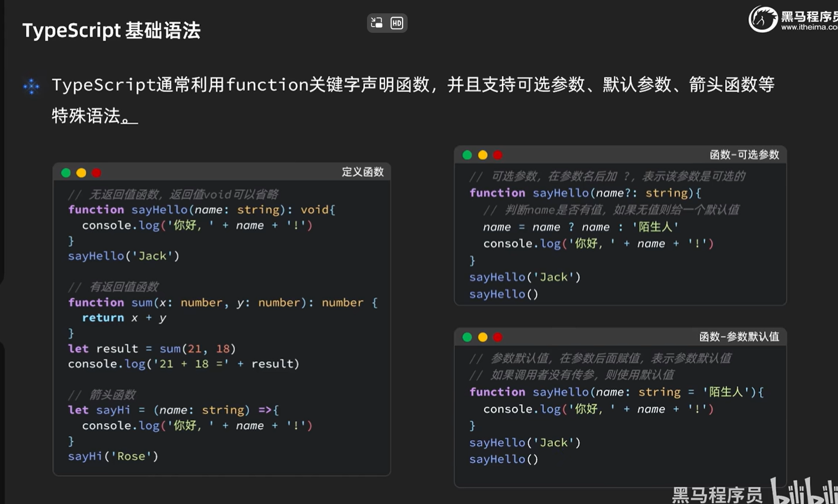Click red dot in 定义函数 code window

[97, 173]
